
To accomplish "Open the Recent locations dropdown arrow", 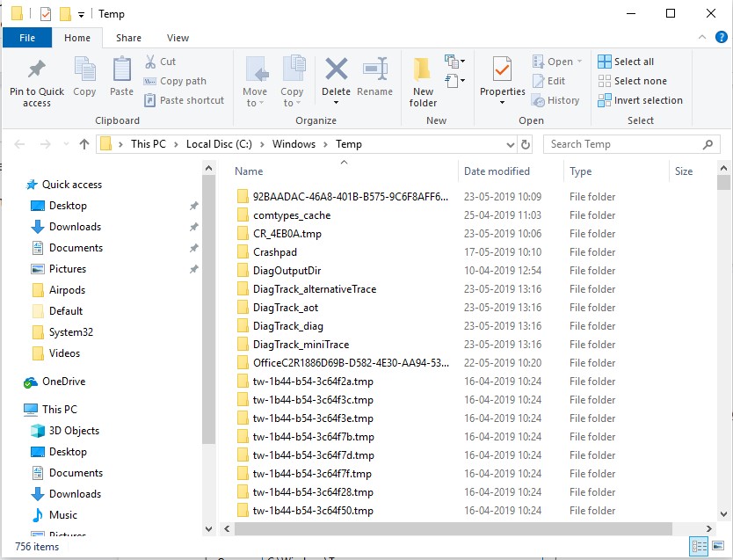I will point(66,144).
